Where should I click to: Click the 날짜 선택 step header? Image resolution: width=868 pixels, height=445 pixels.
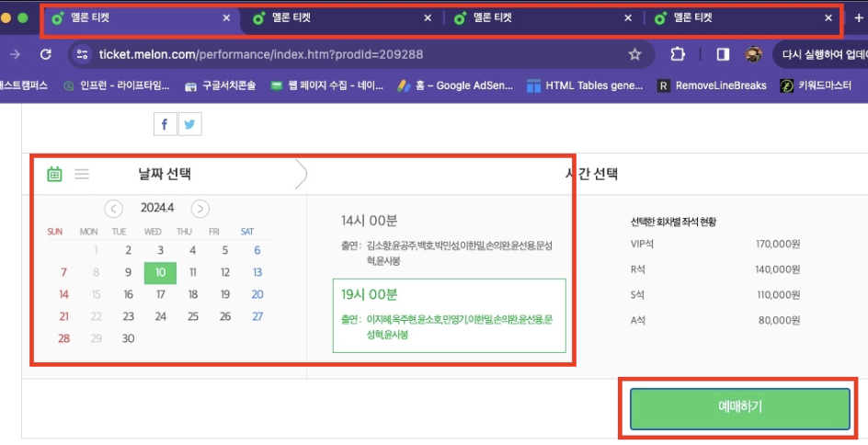coord(165,174)
